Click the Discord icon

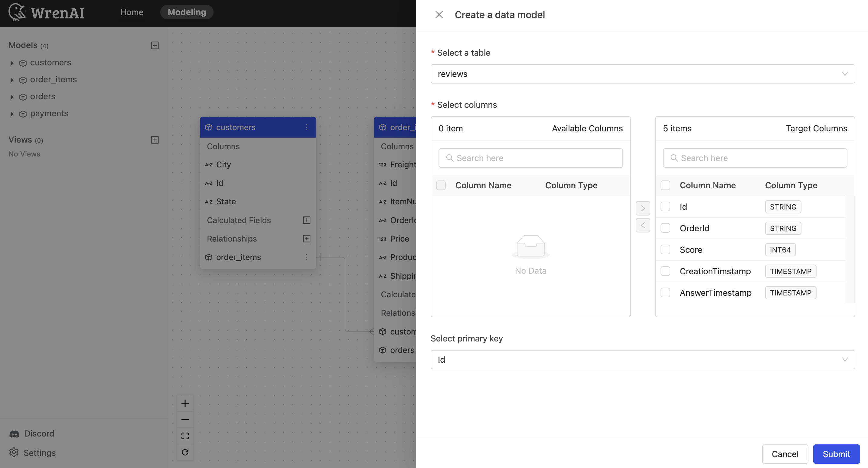14,433
